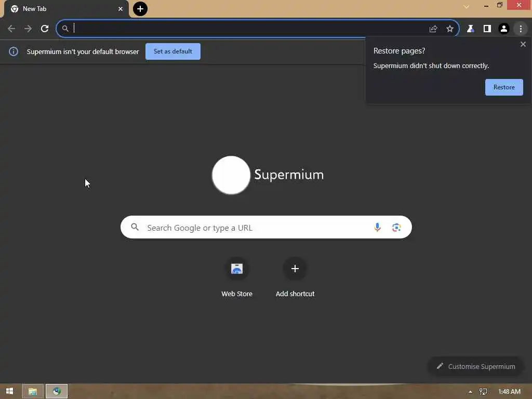Click Supermium taskbar icon
The height and width of the screenshot is (399, 532).
tap(57, 392)
